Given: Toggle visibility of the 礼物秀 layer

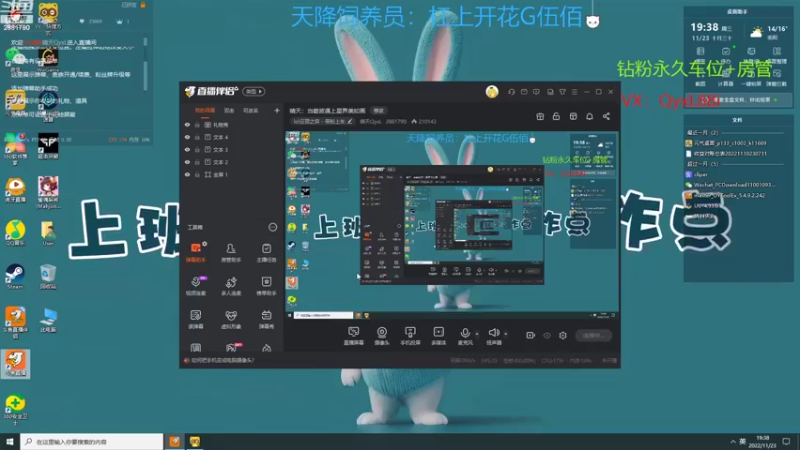Looking at the screenshot, I should pyautogui.click(x=187, y=124).
